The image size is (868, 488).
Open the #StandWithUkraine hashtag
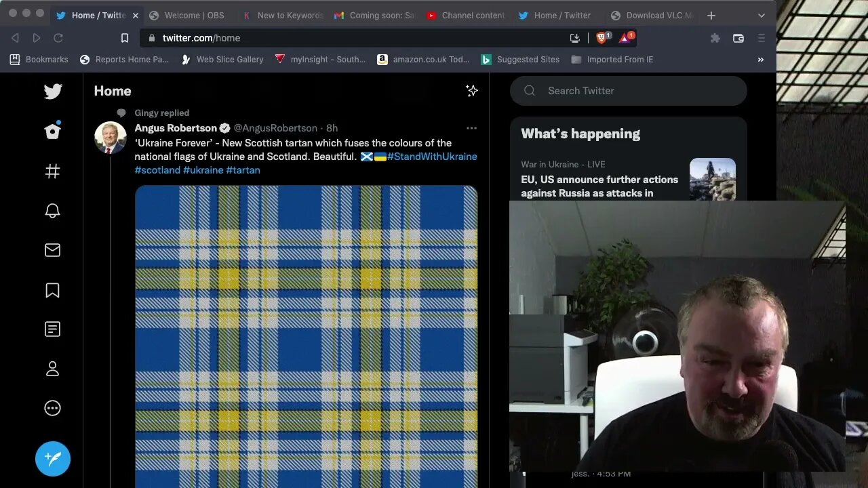point(432,157)
